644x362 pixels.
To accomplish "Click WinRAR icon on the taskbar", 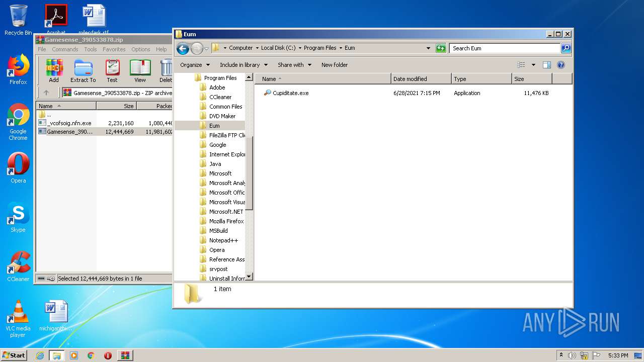I will click(x=125, y=355).
